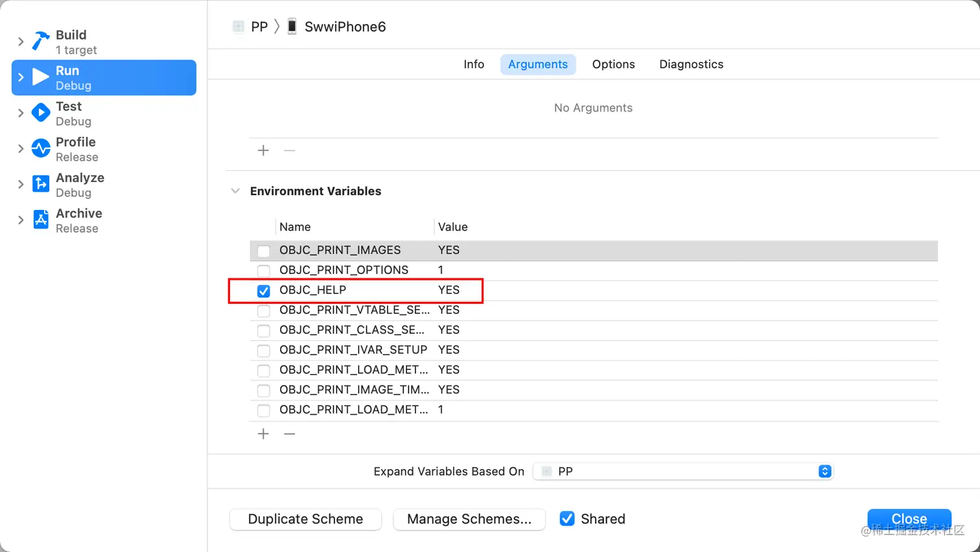The image size is (980, 552).
Task: Expand the Test action chevron
Action: [21, 113]
